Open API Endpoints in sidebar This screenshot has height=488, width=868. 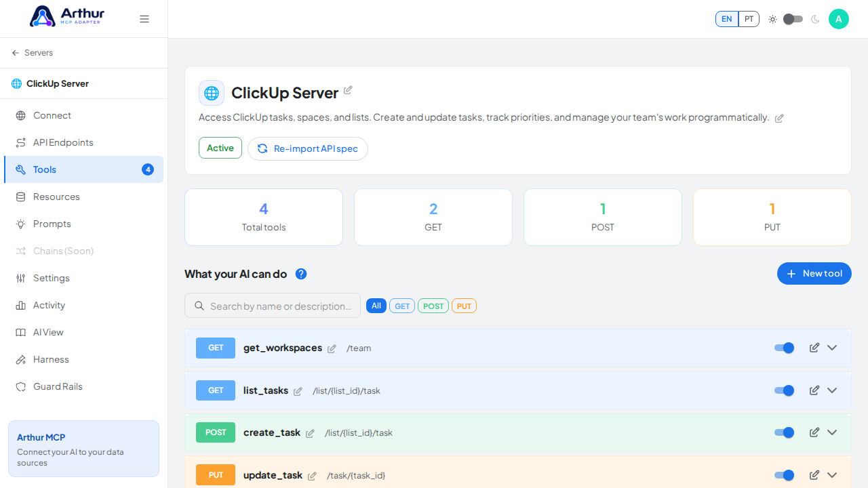[x=83, y=142]
